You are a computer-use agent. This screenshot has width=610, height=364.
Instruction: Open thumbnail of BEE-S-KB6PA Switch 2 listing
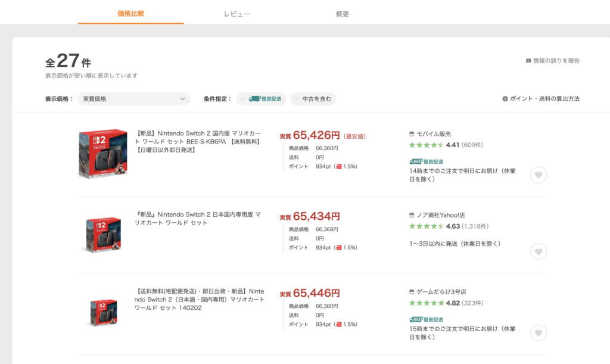pyautogui.click(x=103, y=154)
